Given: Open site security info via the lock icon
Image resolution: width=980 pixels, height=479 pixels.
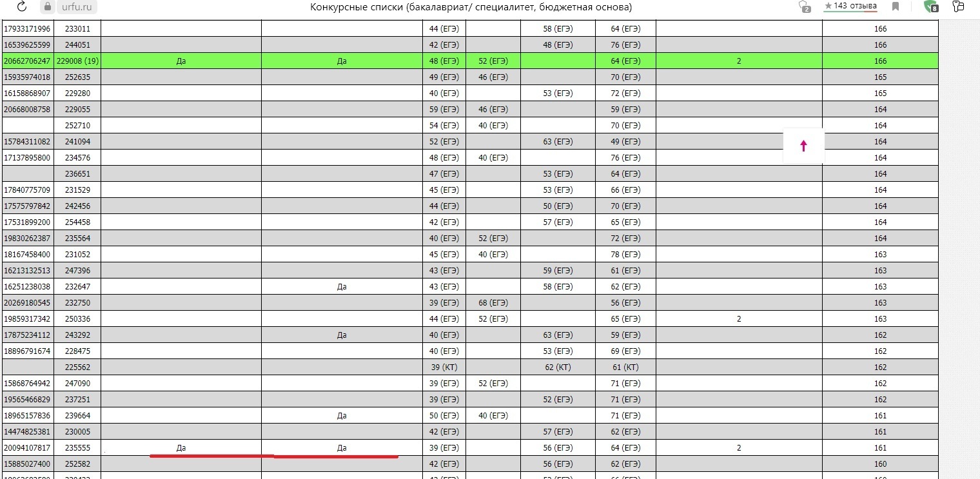Looking at the screenshot, I should coord(47,6).
